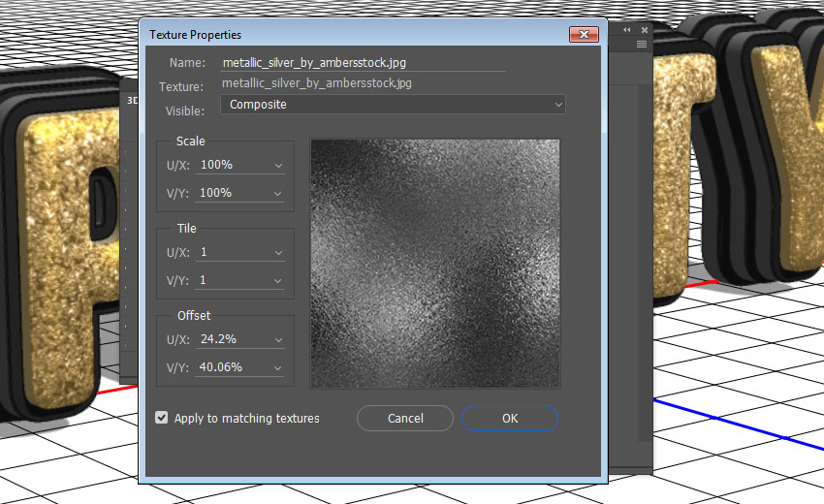Expand the Tile U/X dropdown arrow
The height and width of the screenshot is (504, 824).
coord(279,253)
